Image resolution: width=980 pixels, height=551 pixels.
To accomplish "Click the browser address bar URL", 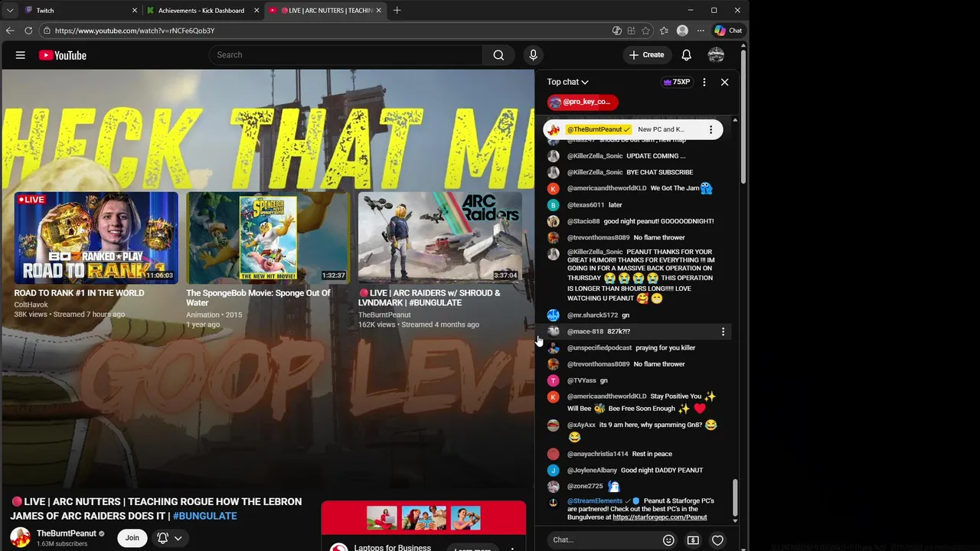I will (135, 31).
